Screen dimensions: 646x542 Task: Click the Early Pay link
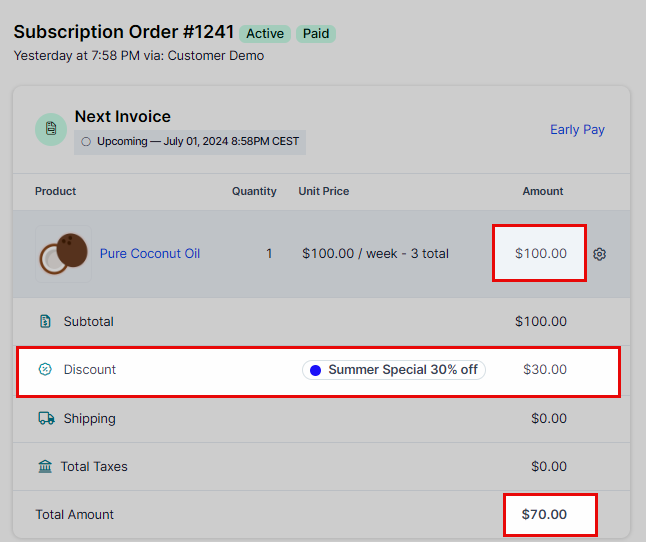click(x=577, y=130)
